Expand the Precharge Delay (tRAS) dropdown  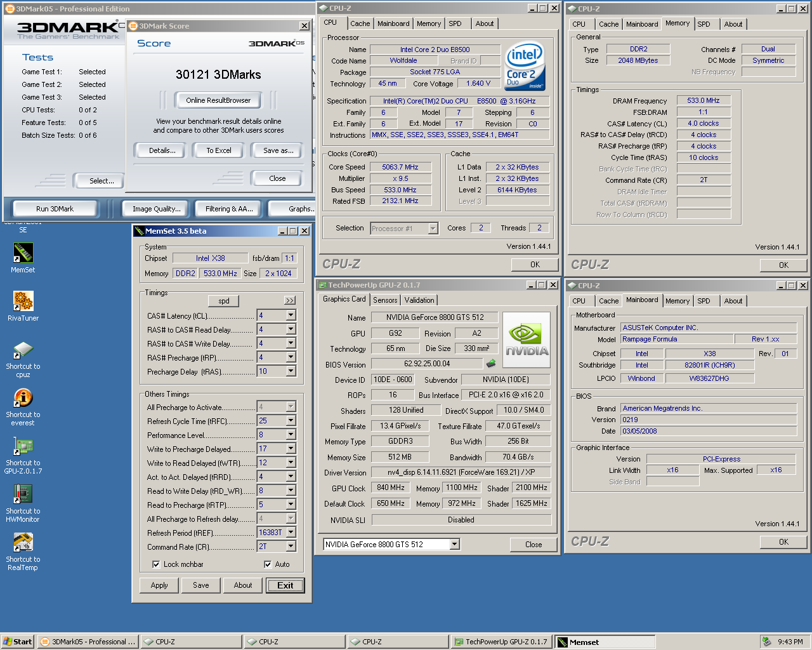click(x=291, y=371)
